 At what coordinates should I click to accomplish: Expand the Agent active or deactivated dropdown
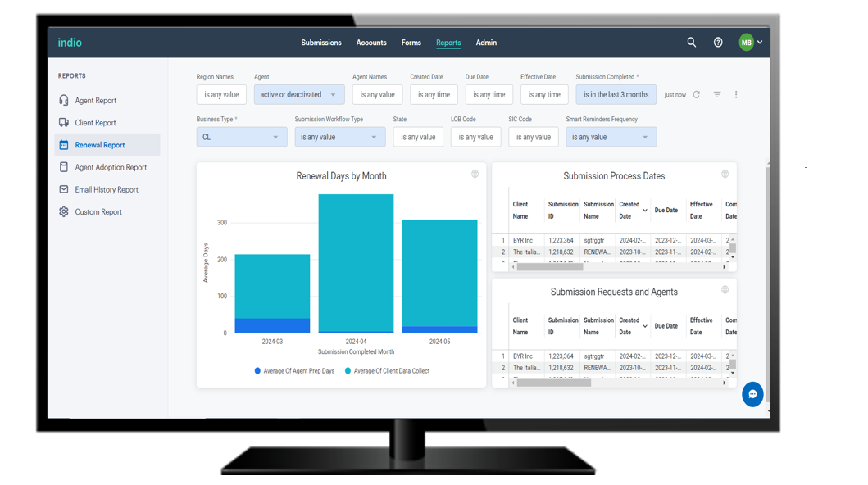pos(299,95)
